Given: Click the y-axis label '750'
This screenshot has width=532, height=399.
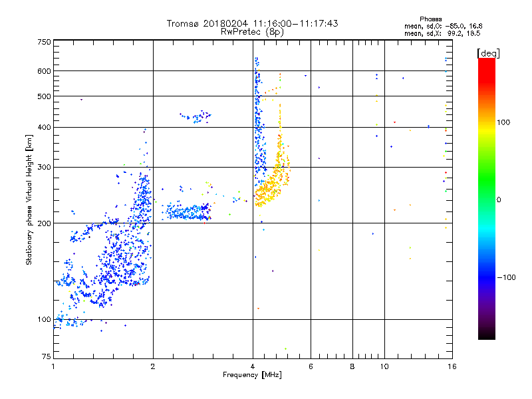Looking at the screenshot, I should tap(44, 42).
